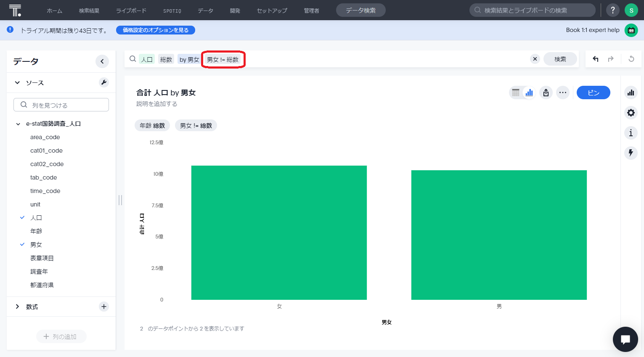Expand the 数式 formulas section

click(x=17, y=307)
